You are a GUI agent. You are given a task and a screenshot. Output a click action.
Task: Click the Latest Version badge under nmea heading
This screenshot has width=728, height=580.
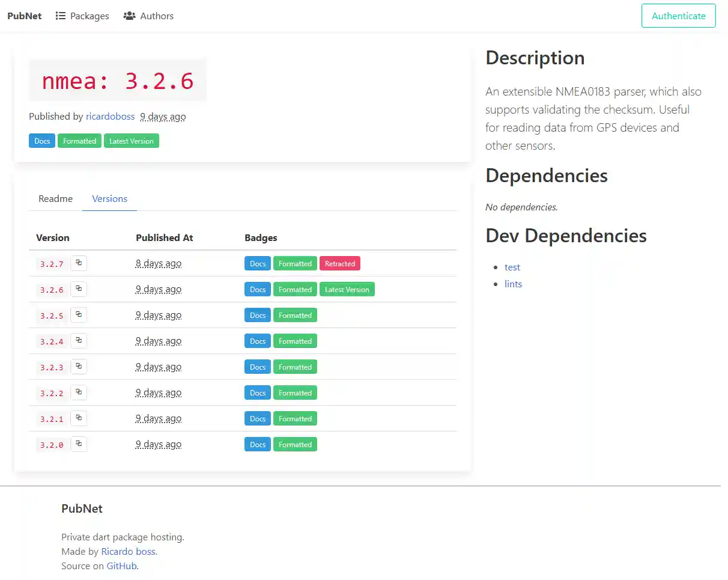pos(131,140)
